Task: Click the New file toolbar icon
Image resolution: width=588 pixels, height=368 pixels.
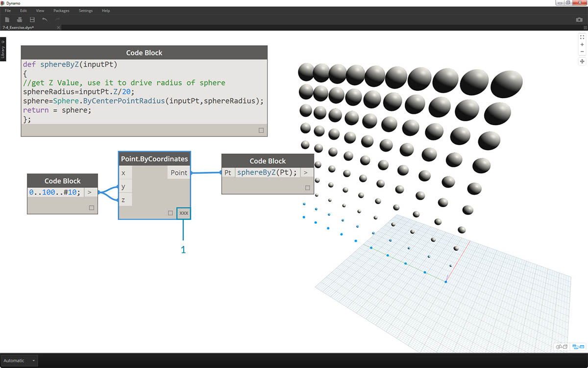Action: [7, 20]
